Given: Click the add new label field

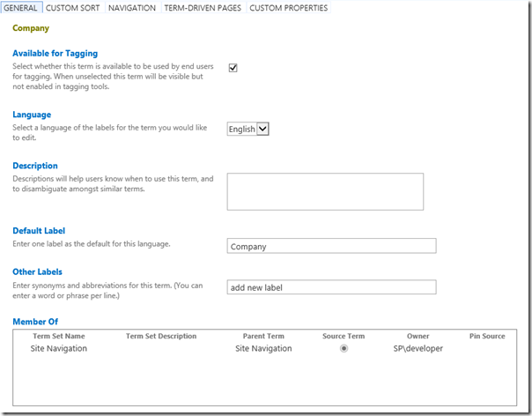Looking at the screenshot, I should click(331, 287).
